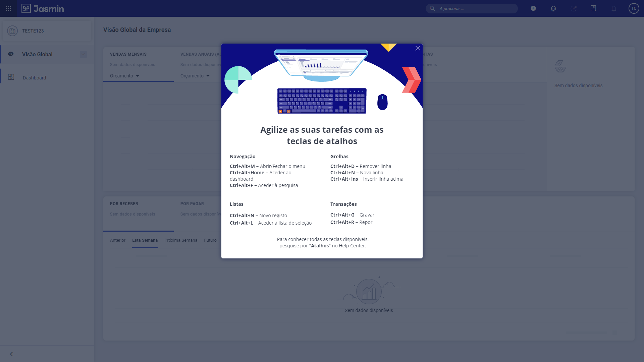Click the TESTE123 company building icon
Viewport: 644px width, 362px height.
(x=12, y=31)
